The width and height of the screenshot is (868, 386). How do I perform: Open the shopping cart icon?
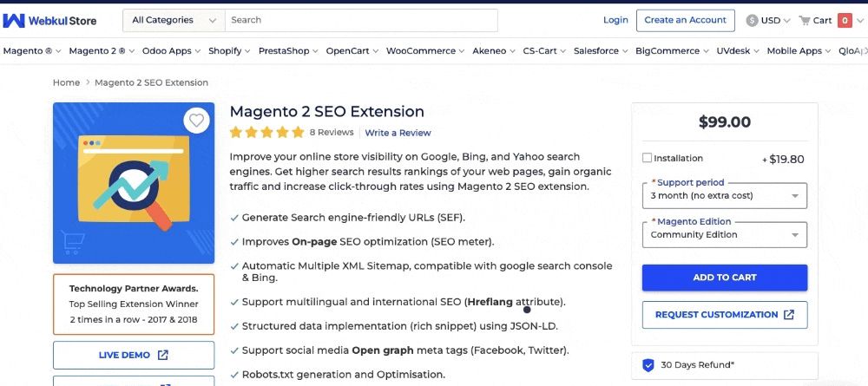coord(805,20)
